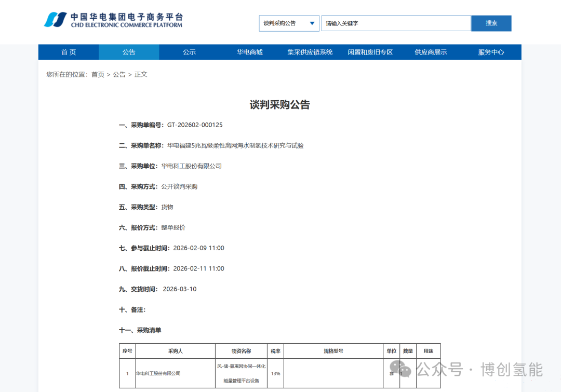Select the 公告 tab in navigation
This screenshot has height=392, width=561.
129,52
